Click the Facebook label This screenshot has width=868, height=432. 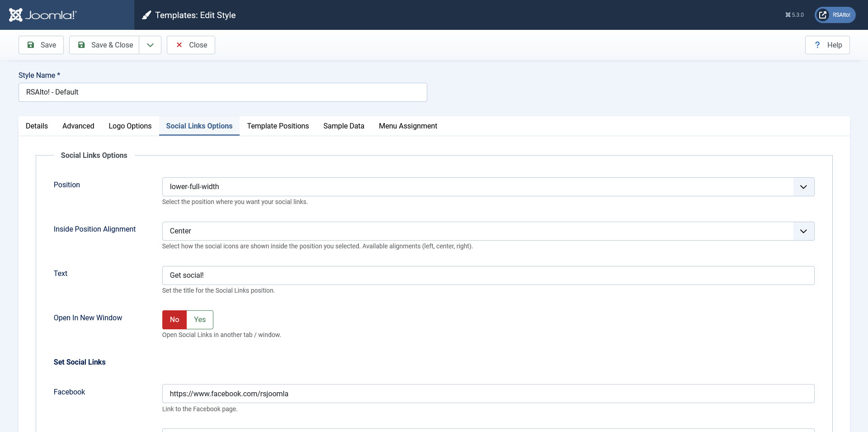69,392
